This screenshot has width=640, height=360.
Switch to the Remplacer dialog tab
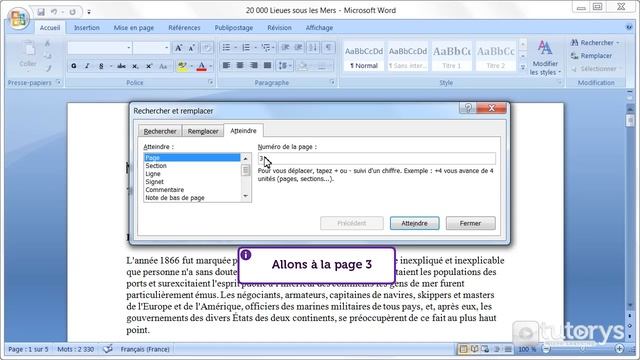point(203,131)
